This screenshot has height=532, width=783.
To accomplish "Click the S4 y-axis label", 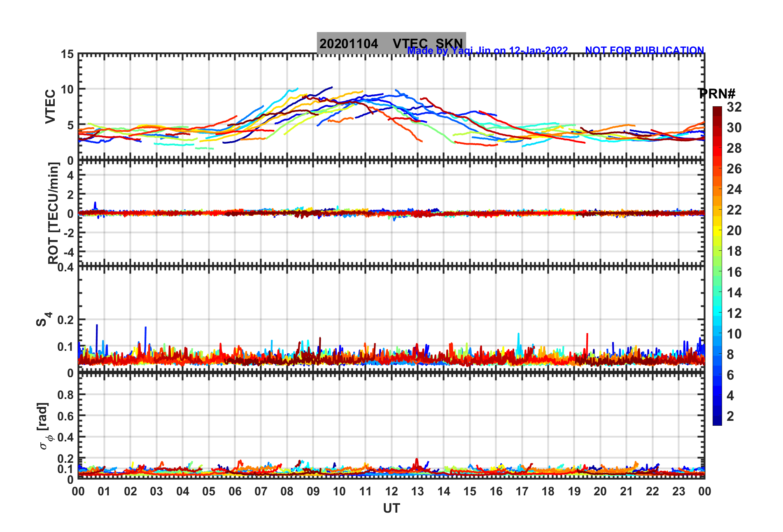I will tap(44, 319).
